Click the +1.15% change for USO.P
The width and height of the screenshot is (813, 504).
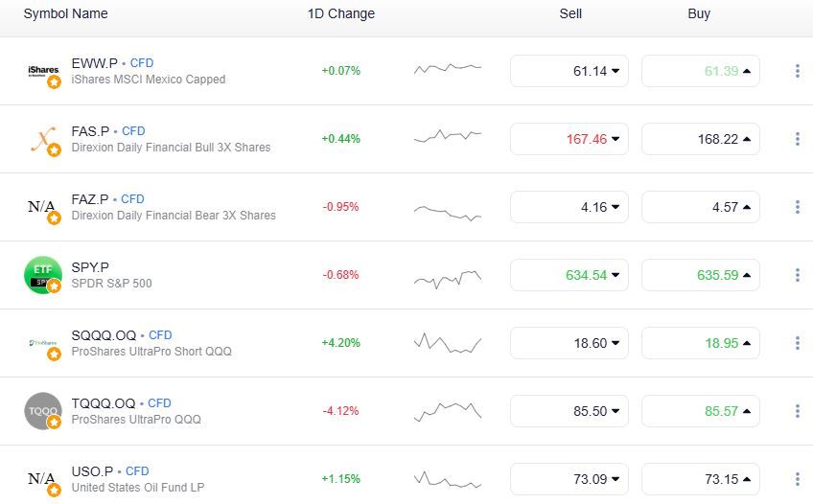pyautogui.click(x=340, y=479)
